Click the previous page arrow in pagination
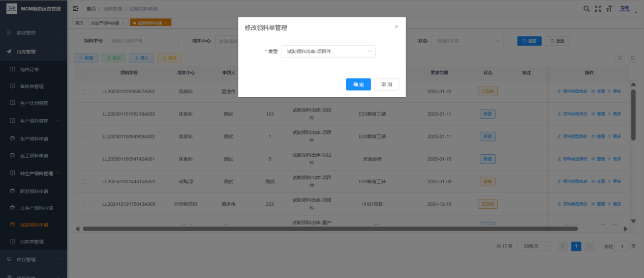 click(563, 246)
